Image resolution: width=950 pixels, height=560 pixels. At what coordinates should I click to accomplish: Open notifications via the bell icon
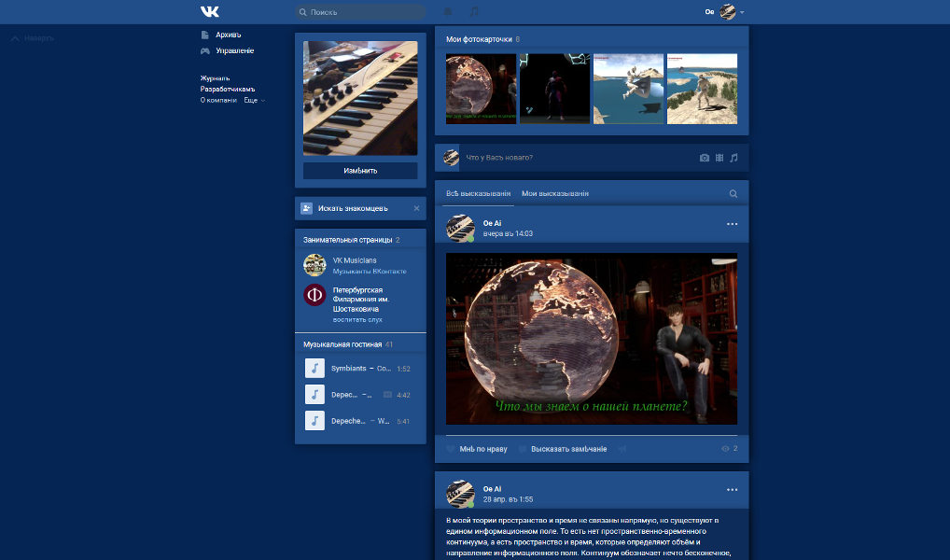click(x=449, y=11)
